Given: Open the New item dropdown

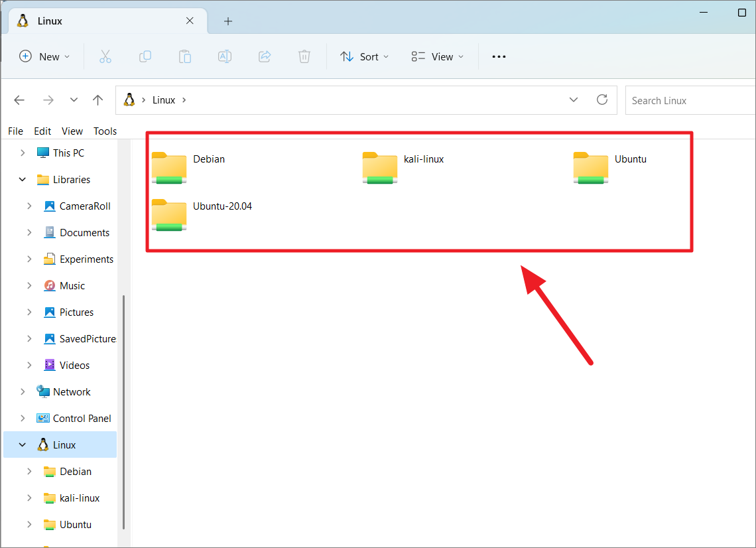Looking at the screenshot, I should [x=44, y=56].
